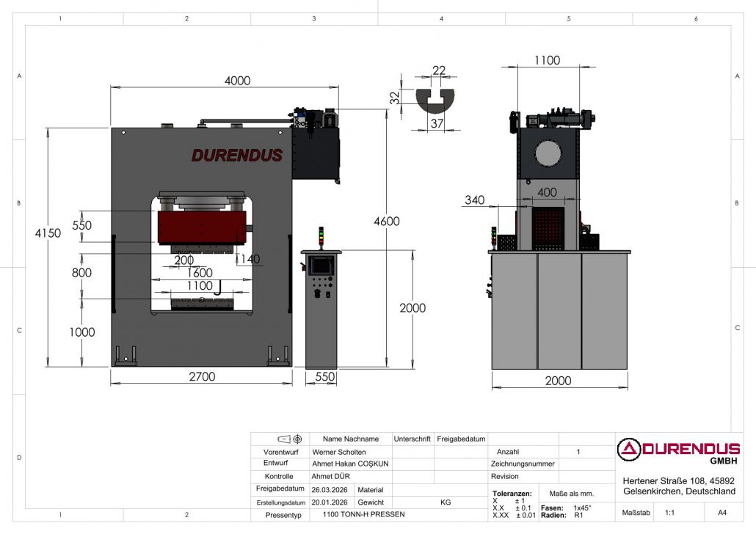The width and height of the screenshot is (756, 534).
Task: Click the 1100 dimension above the side view
Action: point(547,60)
